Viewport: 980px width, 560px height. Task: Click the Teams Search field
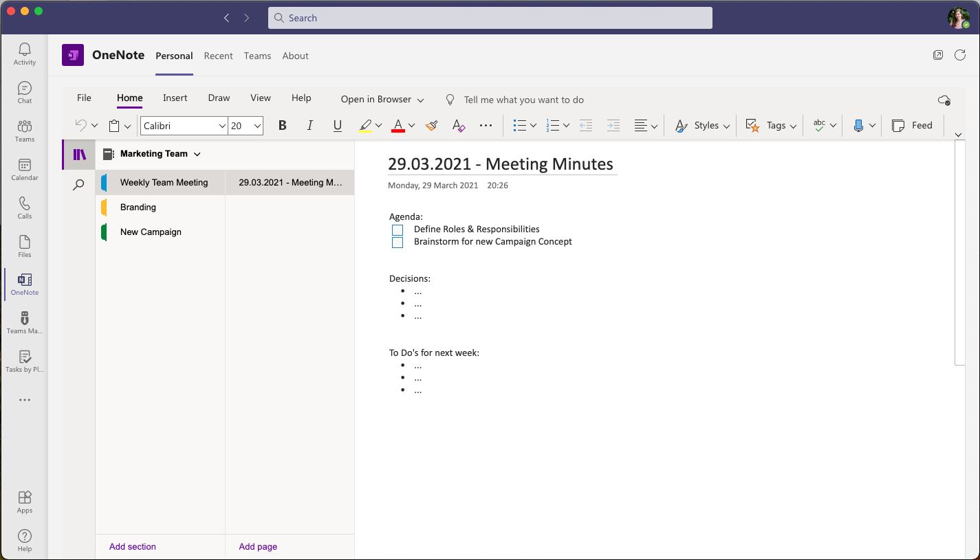[490, 18]
